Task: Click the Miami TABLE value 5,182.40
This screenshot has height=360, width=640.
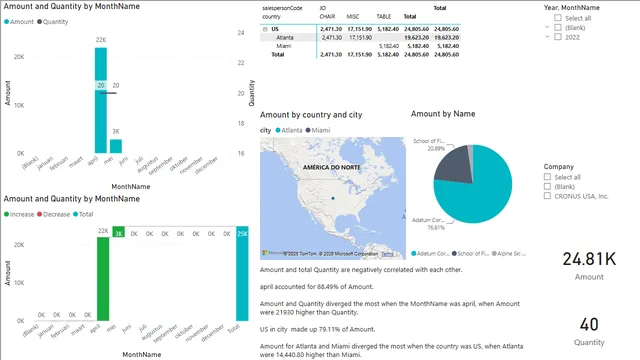Action: click(x=389, y=46)
